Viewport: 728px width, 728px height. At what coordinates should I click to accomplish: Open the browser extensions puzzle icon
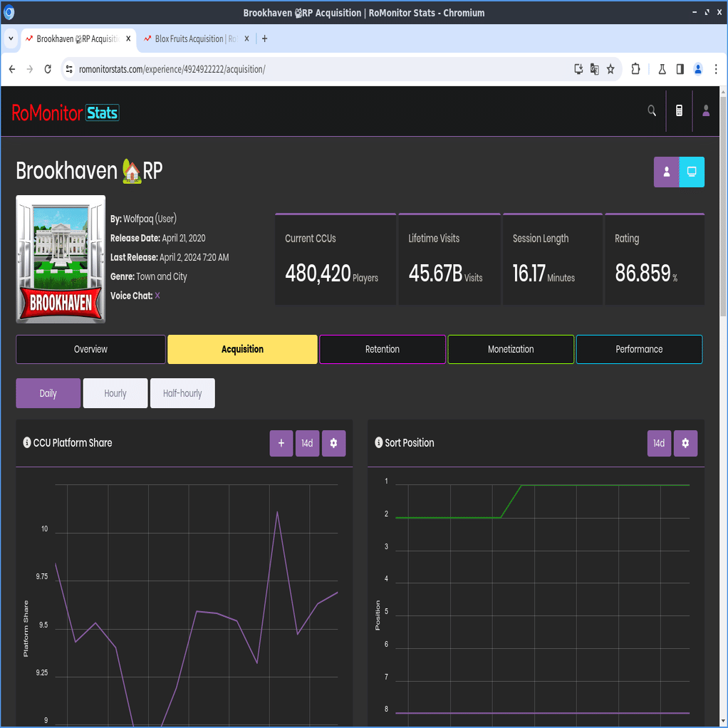tap(635, 69)
